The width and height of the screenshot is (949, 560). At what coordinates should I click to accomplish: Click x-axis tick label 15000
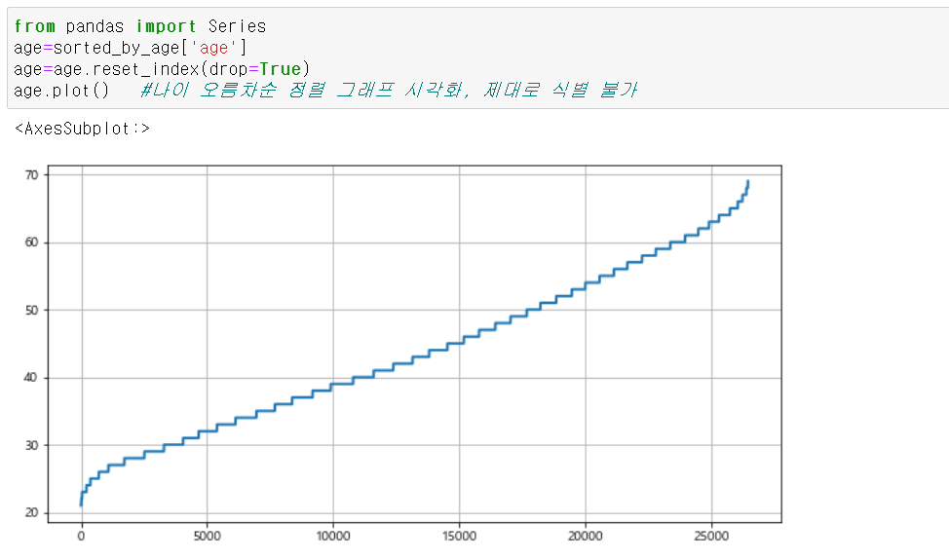click(x=459, y=536)
